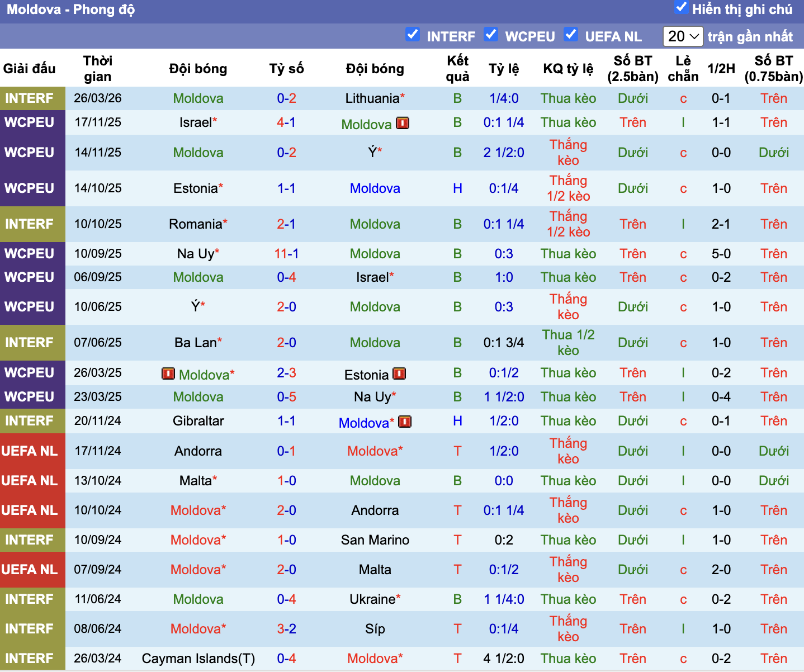Click red card icon next to Moldova, 17/11/25

403,123
